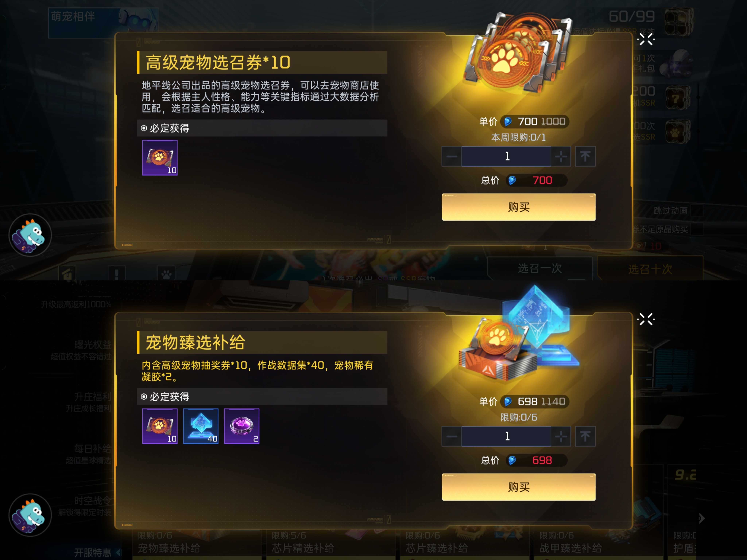Decrease quantity in the 选召券 dialog

[x=452, y=156]
